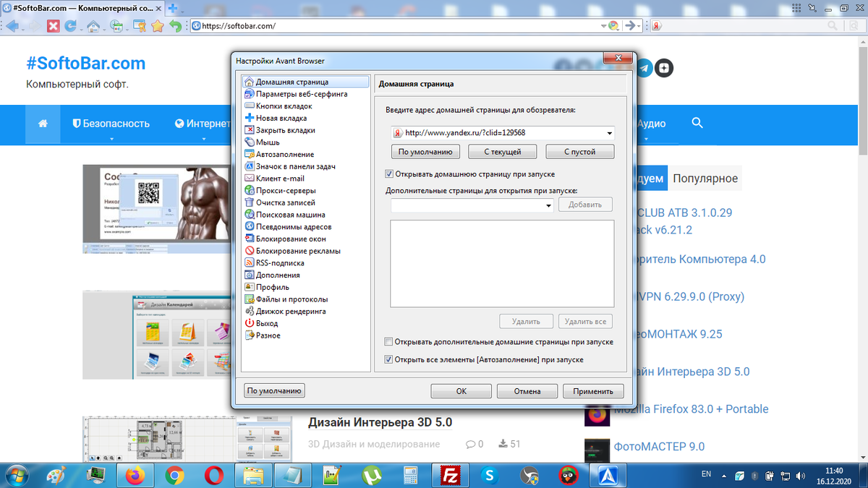Click 'Отмена' to cancel settings
This screenshot has height=488, width=868.
(527, 391)
